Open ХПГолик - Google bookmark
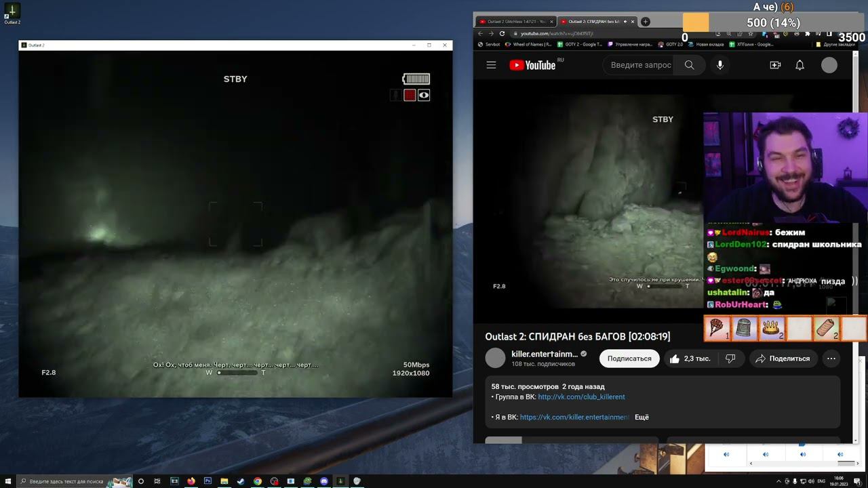Image resolution: width=868 pixels, height=488 pixels. (751, 44)
